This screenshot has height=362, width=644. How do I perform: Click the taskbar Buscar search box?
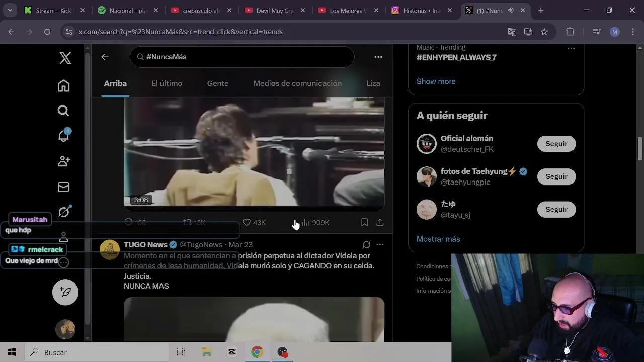96,352
